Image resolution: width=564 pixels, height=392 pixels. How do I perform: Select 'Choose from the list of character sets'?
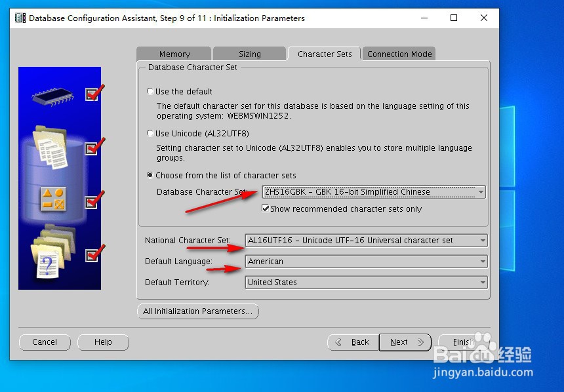tap(150, 176)
